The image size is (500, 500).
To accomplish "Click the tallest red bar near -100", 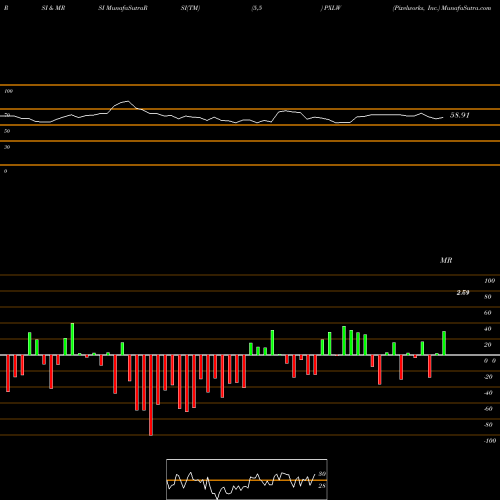I will tap(151, 395).
